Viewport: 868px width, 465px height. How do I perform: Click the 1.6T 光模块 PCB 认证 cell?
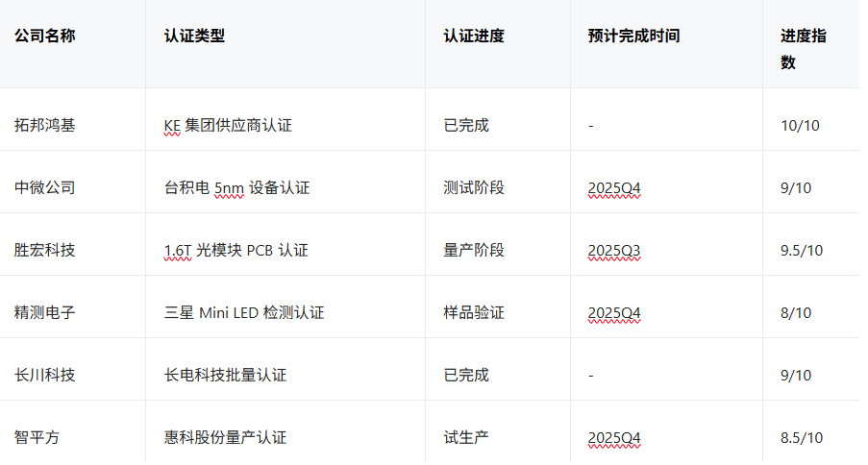[236, 250]
